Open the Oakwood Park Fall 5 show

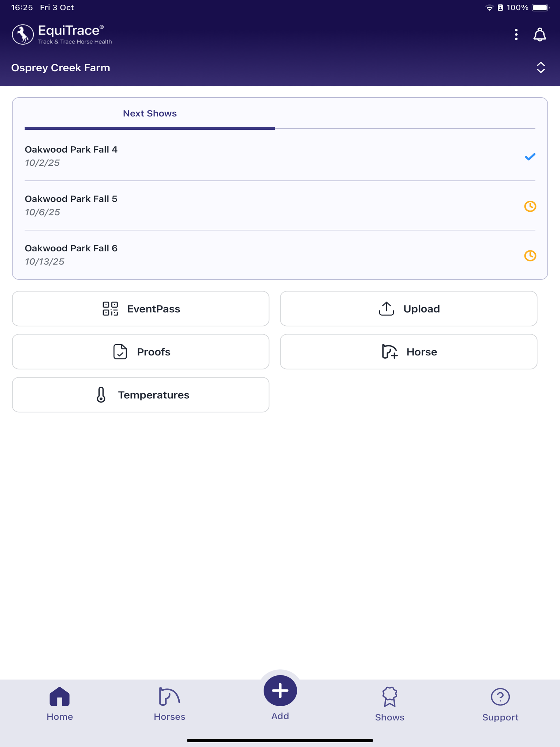point(280,206)
